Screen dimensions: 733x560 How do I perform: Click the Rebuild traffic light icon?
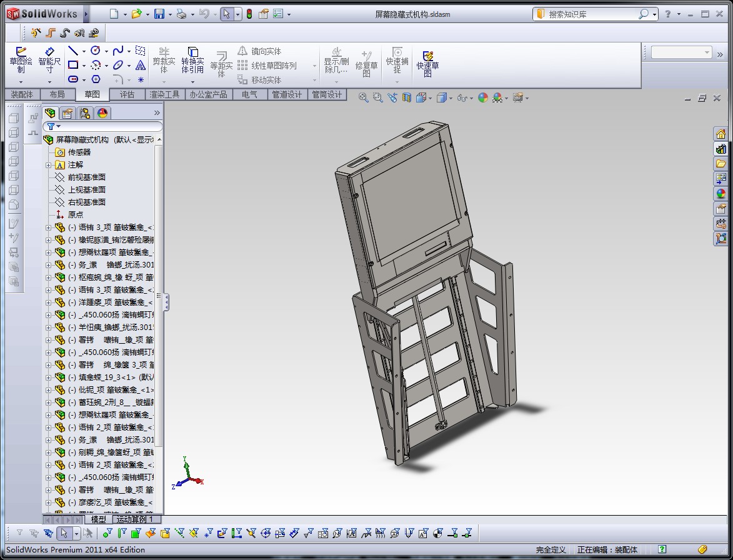tap(249, 14)
